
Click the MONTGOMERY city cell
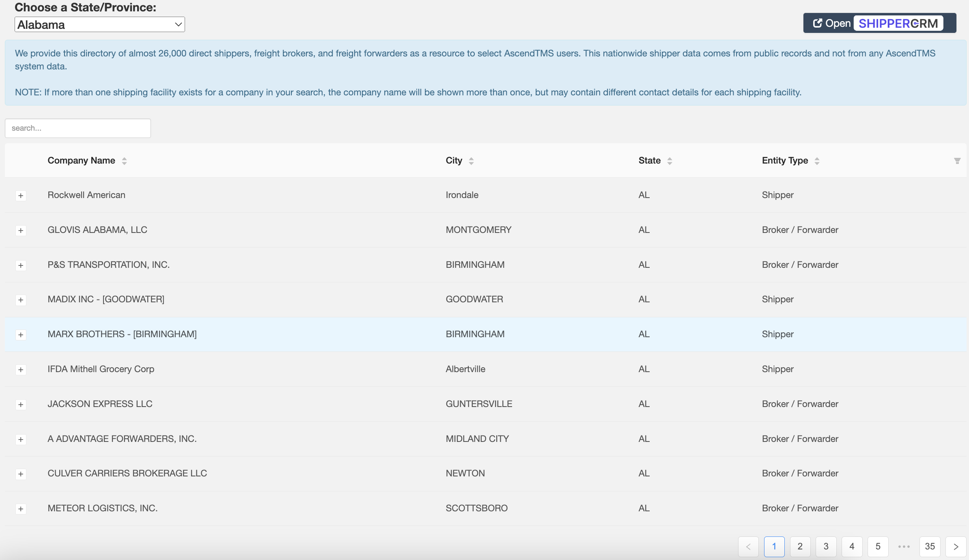click(479, 230)
